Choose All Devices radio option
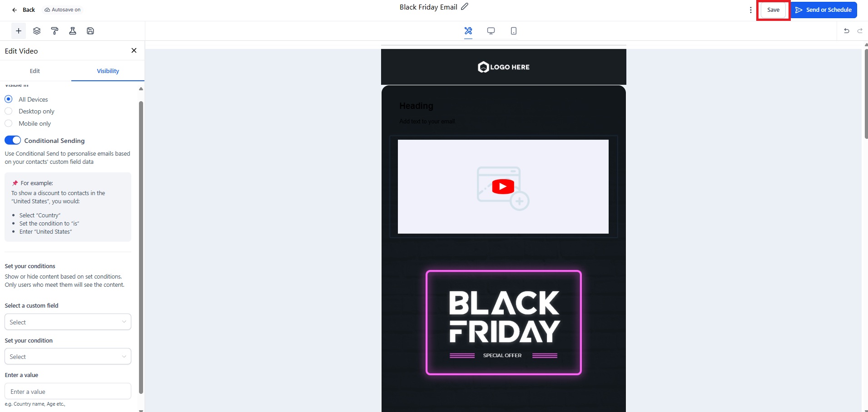868x412 pixels. pyautogui.click(x=9, y=99)
